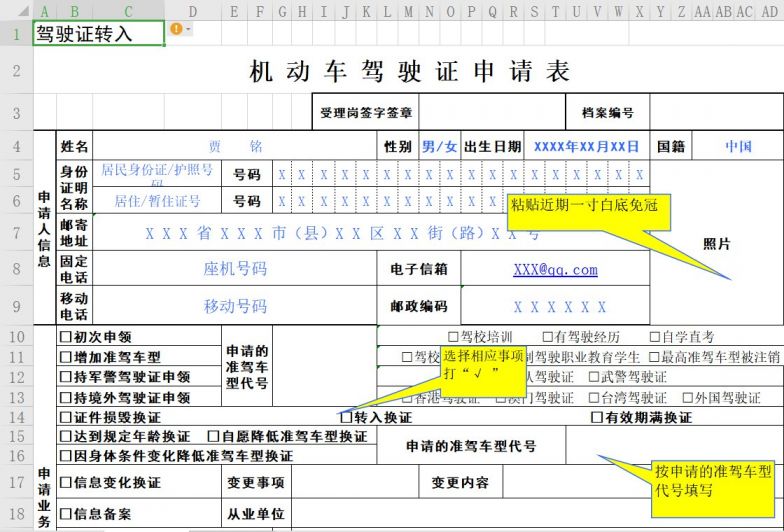This screenshot has width=784, height=532.
Task: Click the 座机号码 cell
Action: 235,268
